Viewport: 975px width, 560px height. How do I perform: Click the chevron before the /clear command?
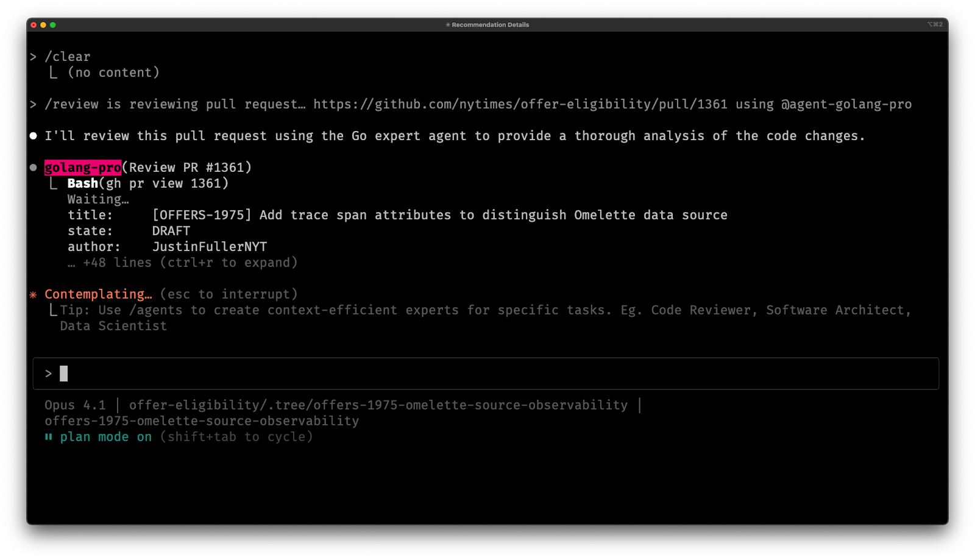[x=34, y=56]
